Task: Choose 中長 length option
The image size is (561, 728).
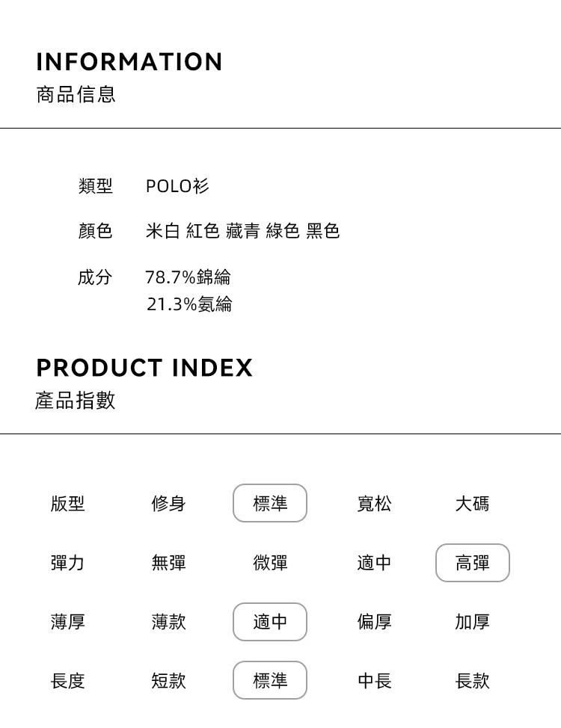Action: coord(374,680)
